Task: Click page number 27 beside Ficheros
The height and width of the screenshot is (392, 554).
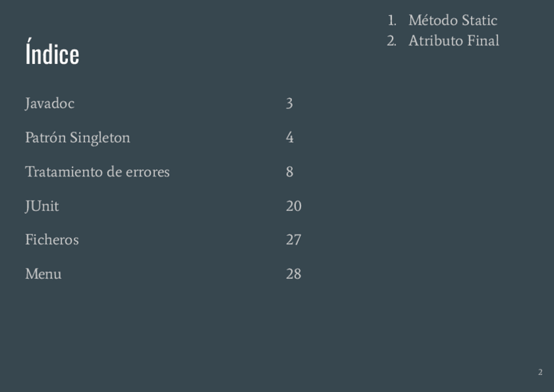Action: point(293,240)
